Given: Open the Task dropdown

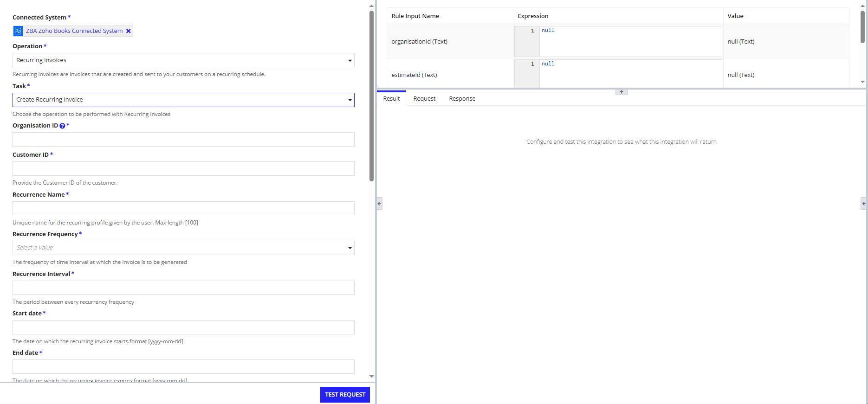Looking at the screenshot, I should pos(183,100).
